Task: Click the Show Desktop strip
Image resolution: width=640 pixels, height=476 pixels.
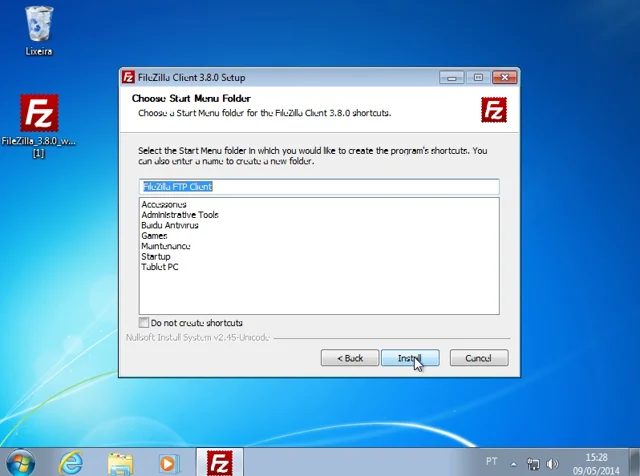Action: click(x=634, y=462)
